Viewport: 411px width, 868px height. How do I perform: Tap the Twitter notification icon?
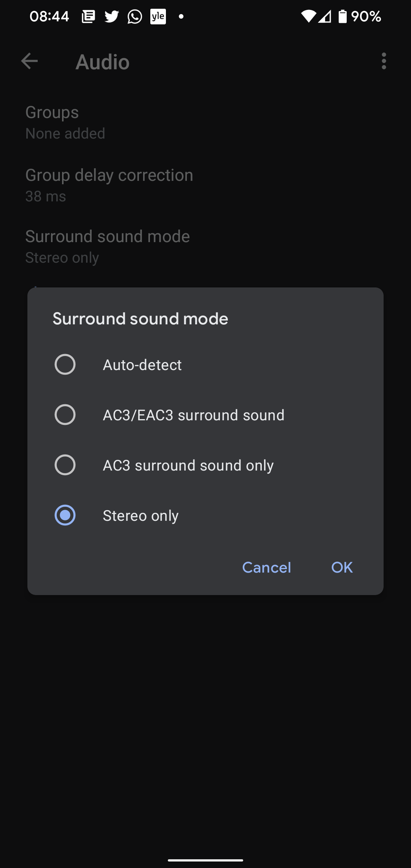click(x=112, y=17)
